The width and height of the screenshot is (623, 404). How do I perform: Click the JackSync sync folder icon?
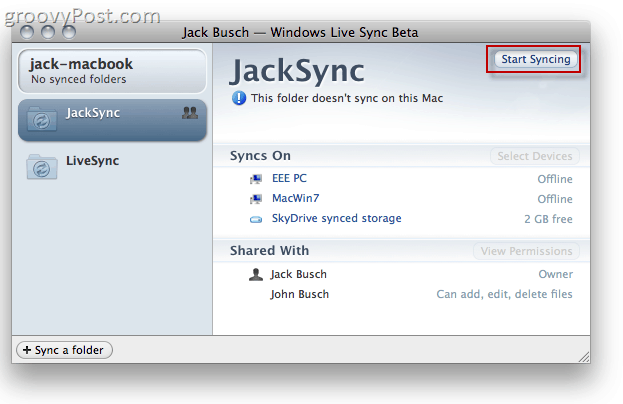pos(41,119)
